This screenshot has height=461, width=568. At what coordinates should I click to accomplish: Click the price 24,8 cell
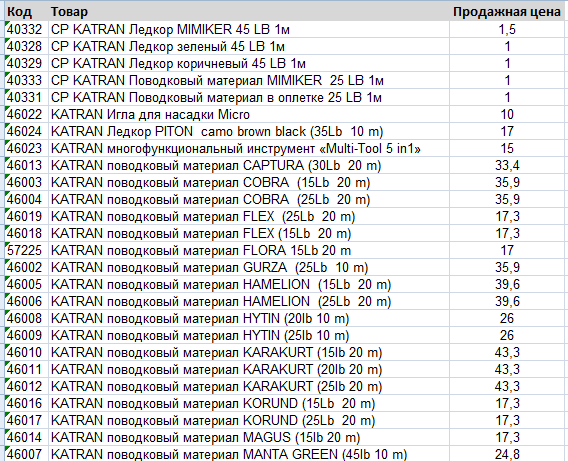pos(507,454)
